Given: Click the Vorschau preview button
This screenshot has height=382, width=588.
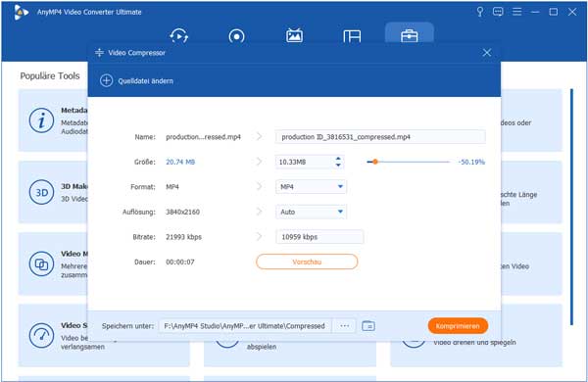Looking at the screenshot, I should pos(307,262).
